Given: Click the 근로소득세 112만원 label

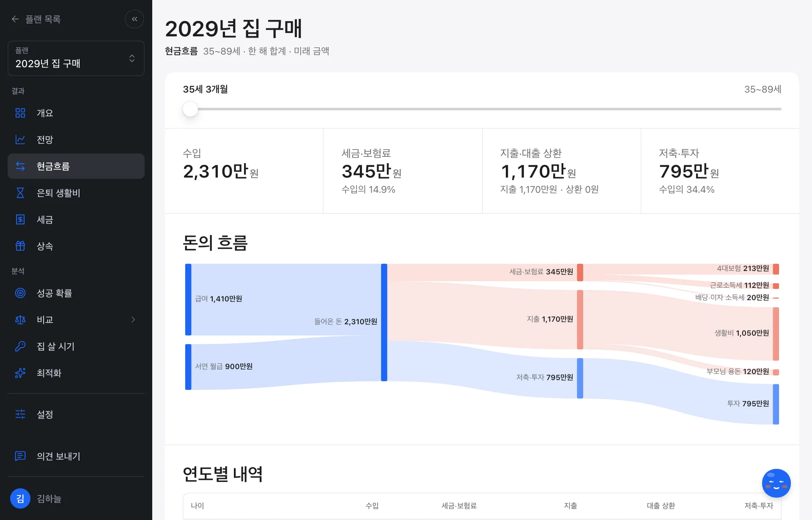Looking at the screenshot, I should [x=740, y=285].
